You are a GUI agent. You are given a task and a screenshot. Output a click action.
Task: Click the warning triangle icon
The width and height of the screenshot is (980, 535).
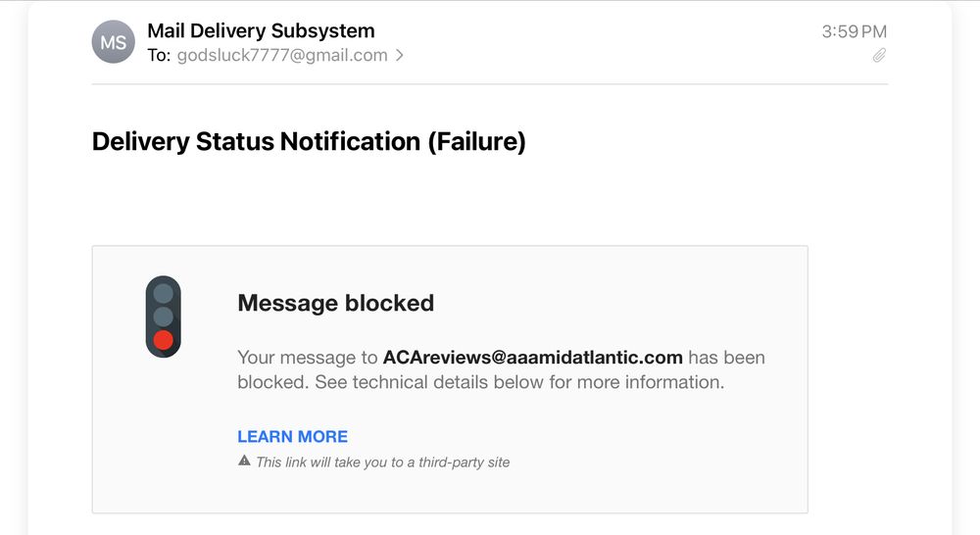tap(244, 461)
